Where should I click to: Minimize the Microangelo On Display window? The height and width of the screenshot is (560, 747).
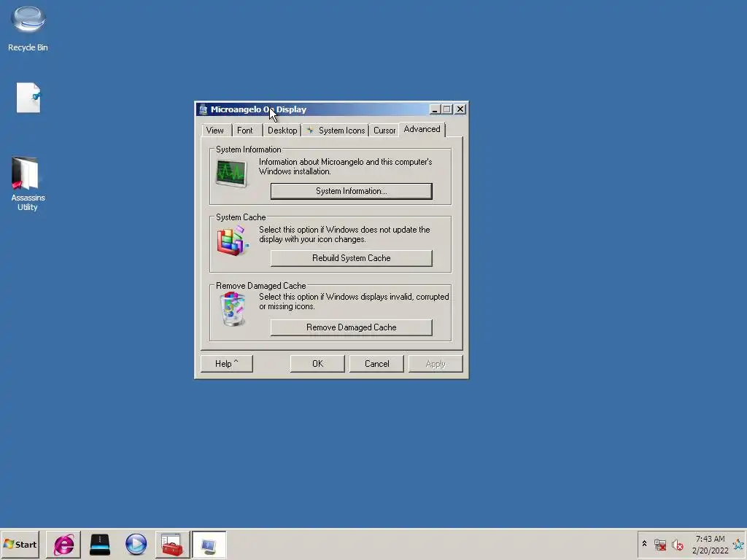pos(434,109)
